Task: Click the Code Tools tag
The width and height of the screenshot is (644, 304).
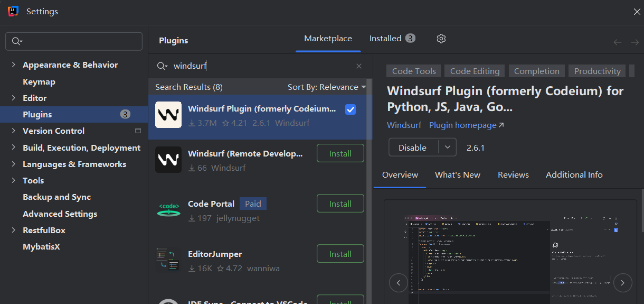Action: pyautogui.click(x=414, y=71)
